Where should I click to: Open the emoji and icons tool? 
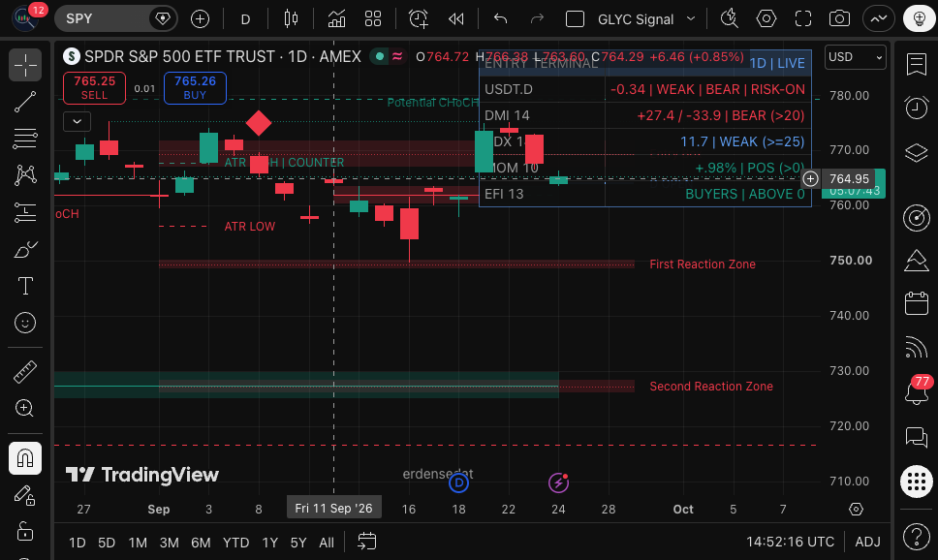point(25,323)
